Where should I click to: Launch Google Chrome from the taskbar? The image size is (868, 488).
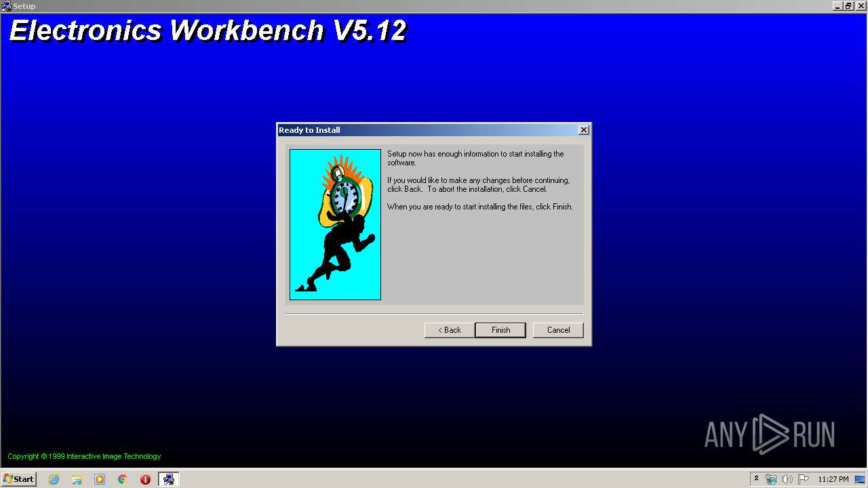click(123, 479)
